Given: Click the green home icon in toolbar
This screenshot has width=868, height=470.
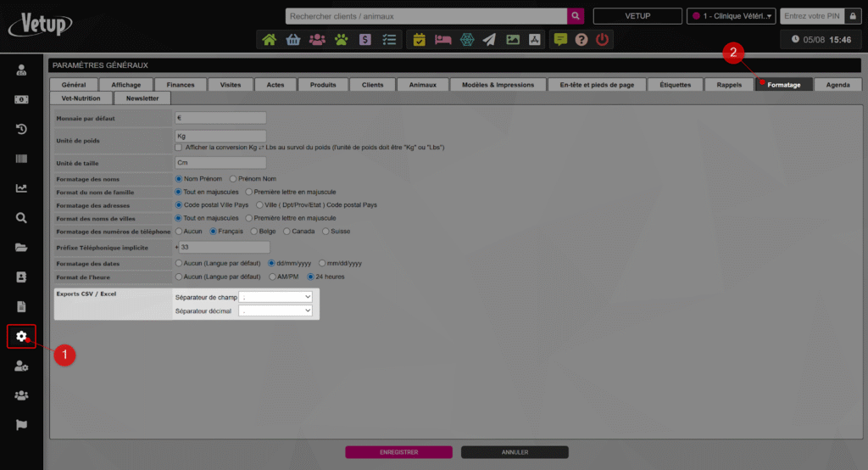Looking at the screenshot, I should tap(270, 40).
